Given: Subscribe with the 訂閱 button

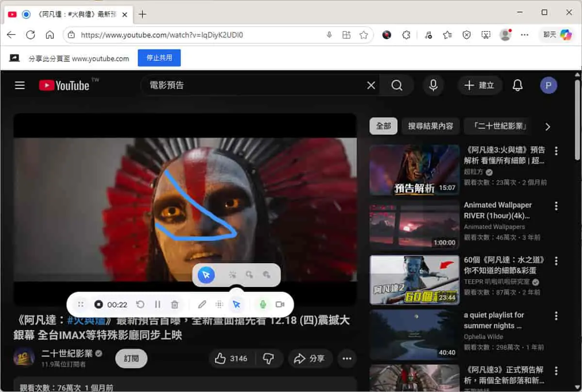Looking at the screenshot, I should 131,359.
